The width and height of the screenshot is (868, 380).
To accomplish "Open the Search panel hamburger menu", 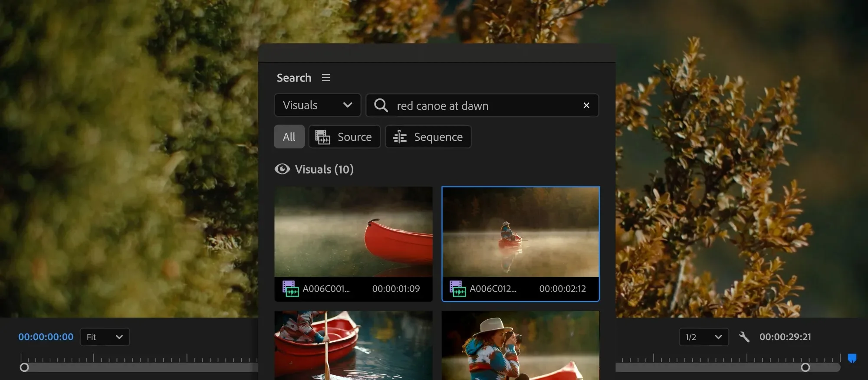I will pos(326,78).
